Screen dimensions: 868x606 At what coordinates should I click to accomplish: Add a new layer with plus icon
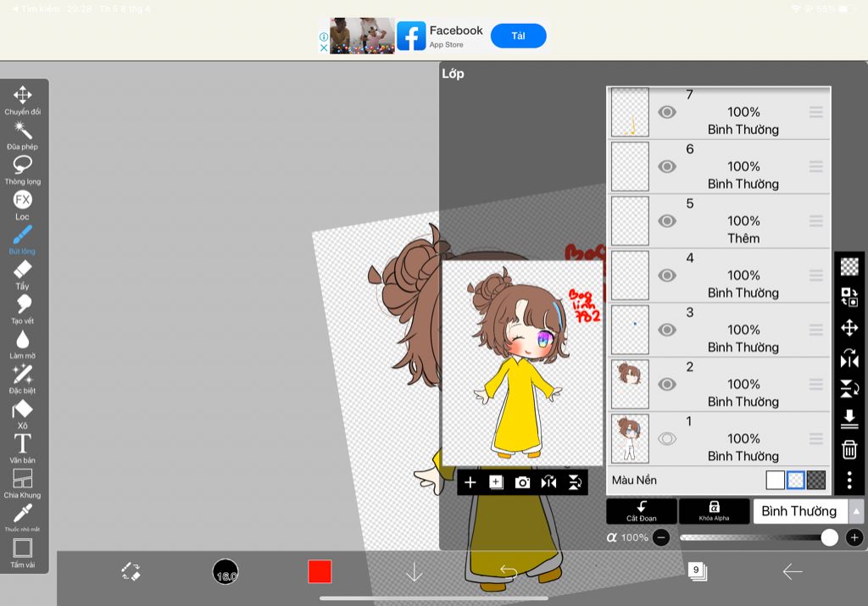[x=470, y=482]
